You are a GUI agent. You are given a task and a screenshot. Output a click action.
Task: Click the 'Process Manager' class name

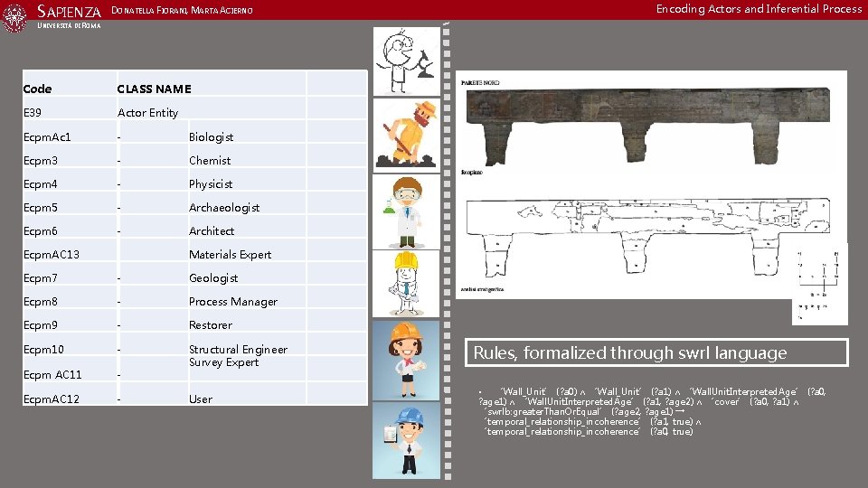tap(233, 302)
